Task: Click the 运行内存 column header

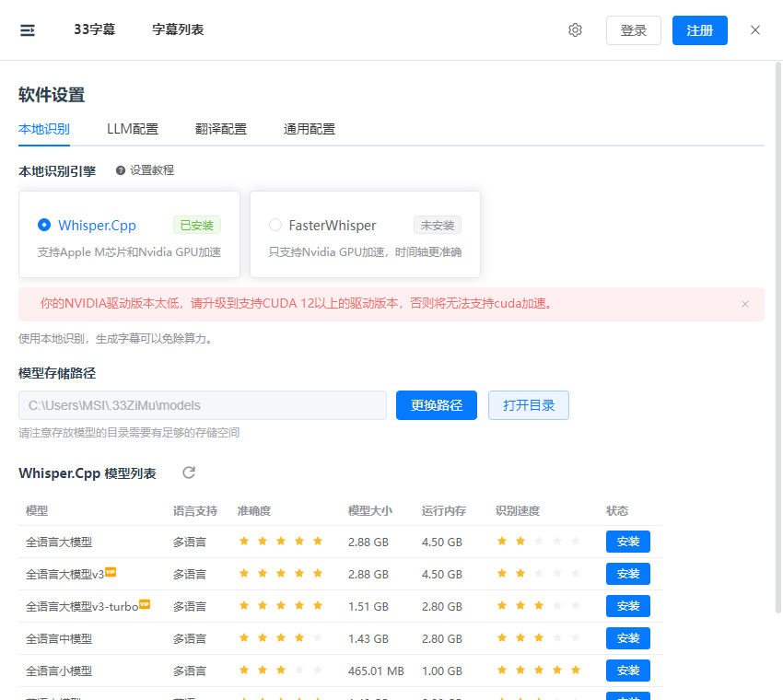Action: (443, 511)
